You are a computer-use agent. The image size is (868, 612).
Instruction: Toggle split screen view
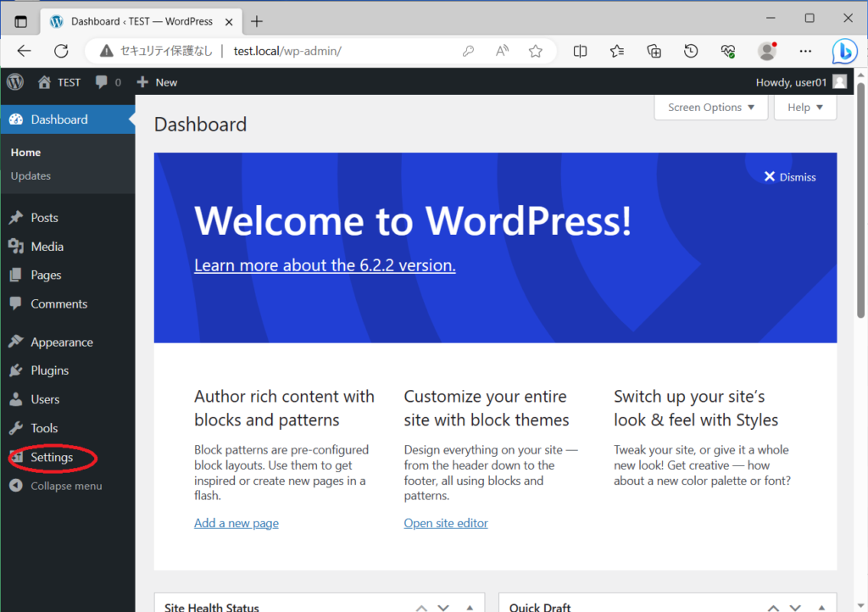(x=580, y=51)
